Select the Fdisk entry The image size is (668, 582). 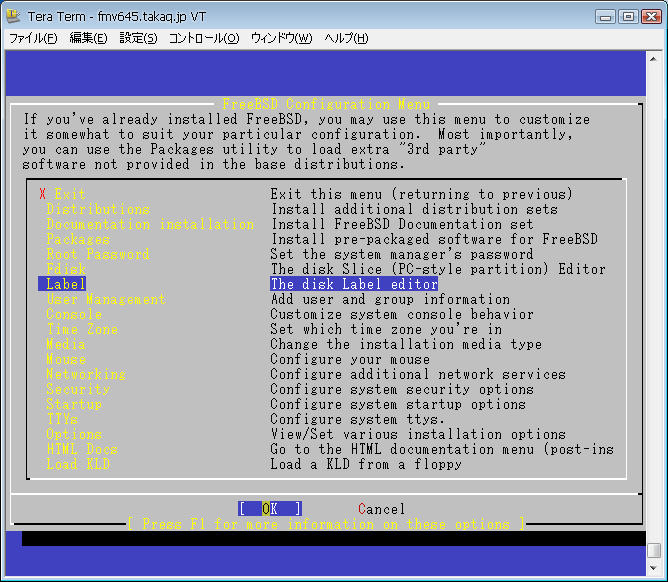66,269
